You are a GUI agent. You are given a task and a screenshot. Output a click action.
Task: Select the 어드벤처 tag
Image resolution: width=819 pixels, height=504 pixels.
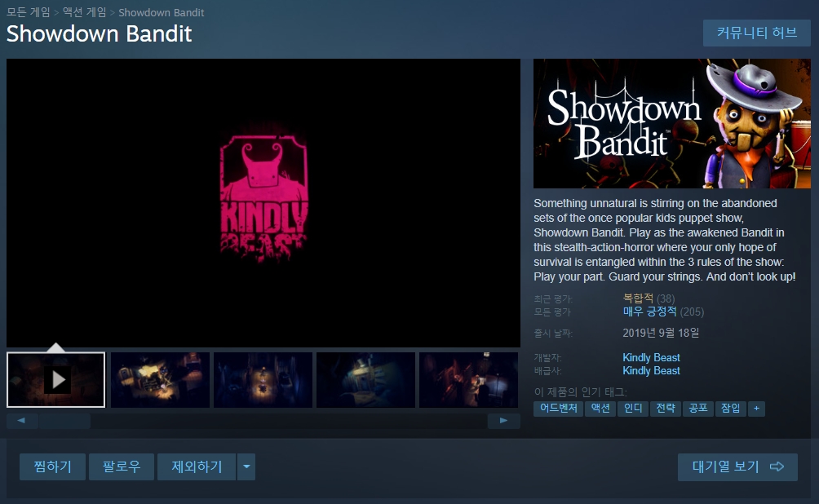558,409
